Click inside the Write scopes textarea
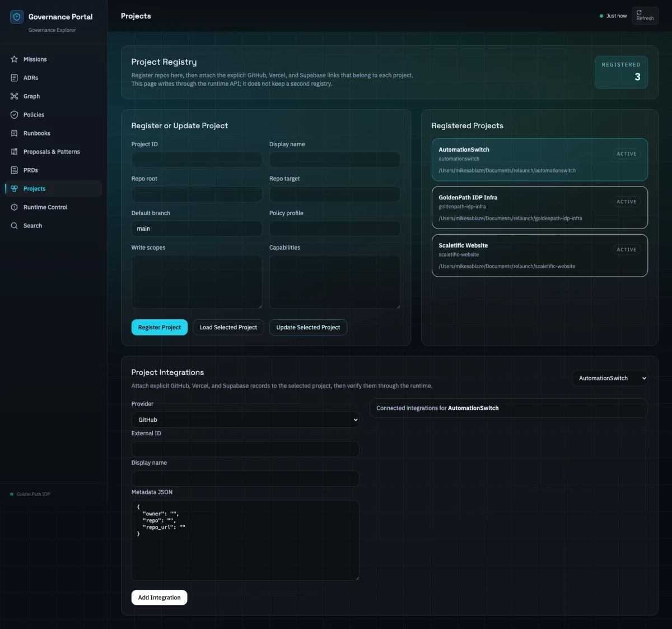 (x=197, y=282)
